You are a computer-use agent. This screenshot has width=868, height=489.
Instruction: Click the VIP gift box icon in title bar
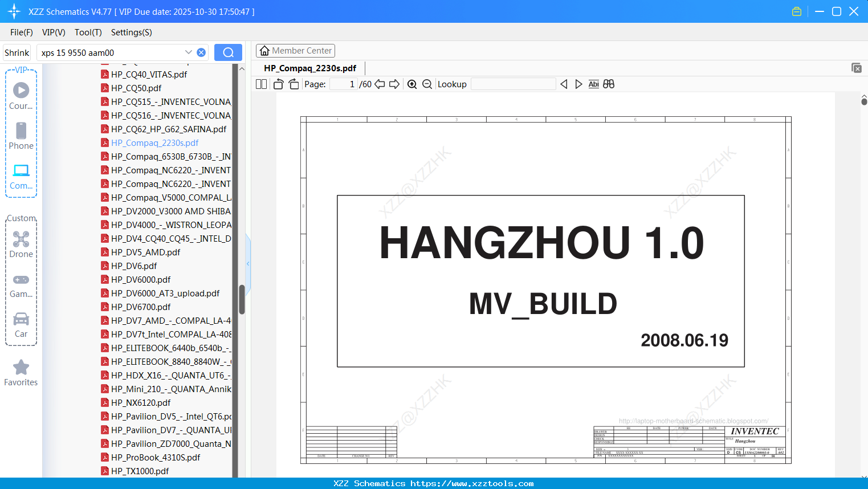click(x=797, y=11)
